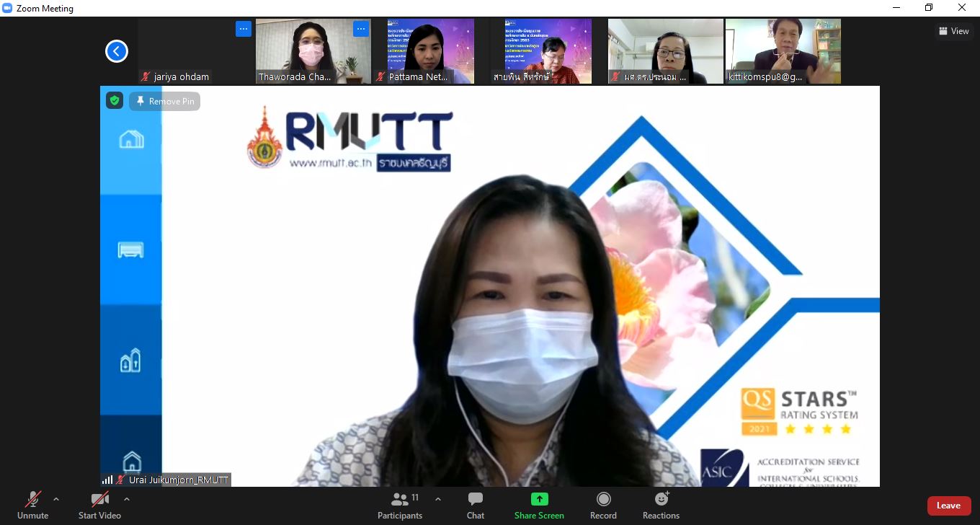
Task: Expand video options caret beside Start Video
Action: 127,499
